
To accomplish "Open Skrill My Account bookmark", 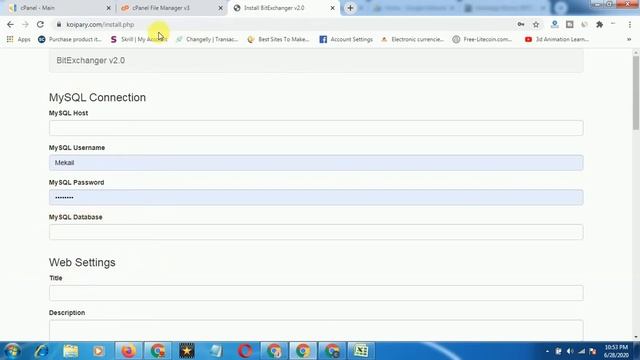I will click(139, 39).
